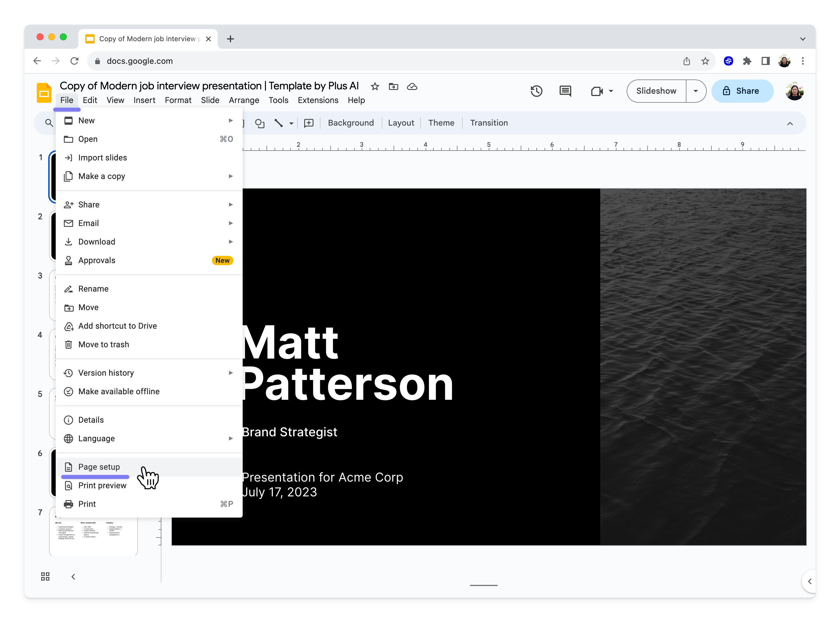Choose Open in File menu

click(x=149, y=139)
